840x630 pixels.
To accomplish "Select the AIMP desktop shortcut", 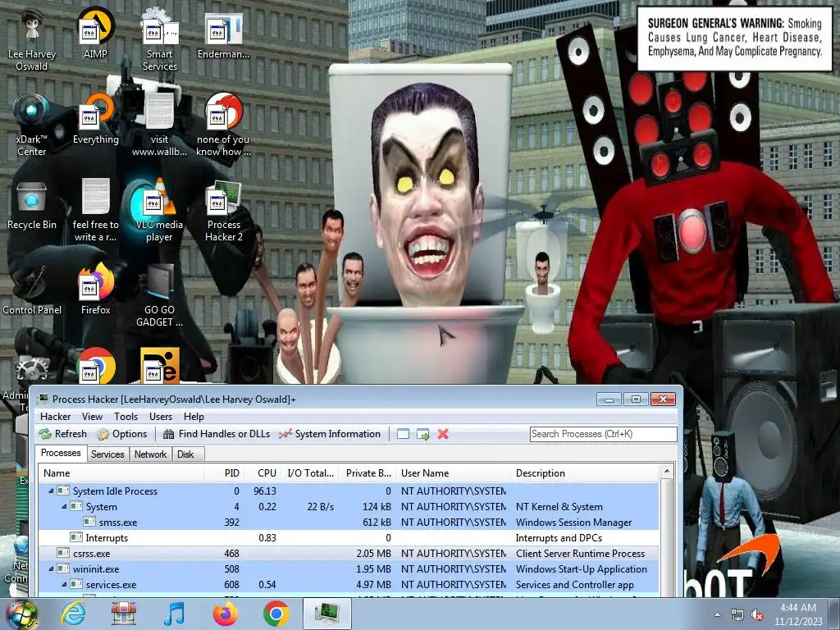I will (x=95, y=33).
